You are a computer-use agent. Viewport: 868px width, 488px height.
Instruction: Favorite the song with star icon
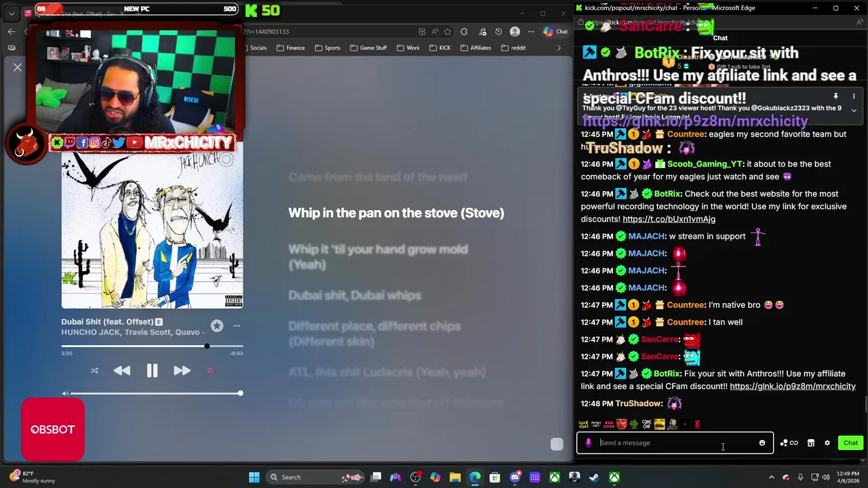pos(217,326)
